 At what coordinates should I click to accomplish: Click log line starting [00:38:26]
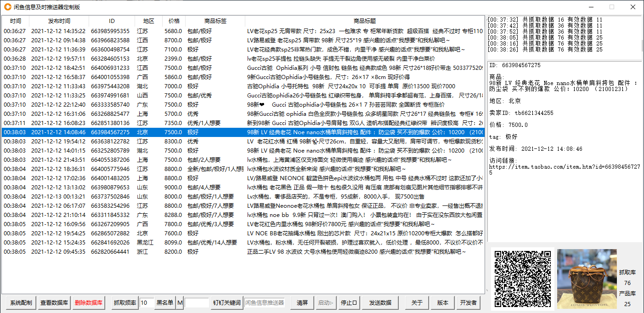(x=545, y=50)
